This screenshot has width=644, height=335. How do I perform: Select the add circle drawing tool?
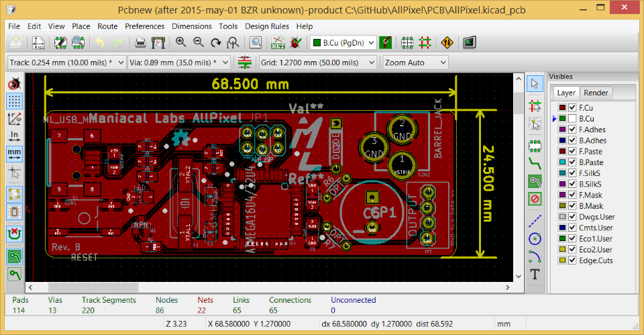pyautogui.click(x=535, y=238)
